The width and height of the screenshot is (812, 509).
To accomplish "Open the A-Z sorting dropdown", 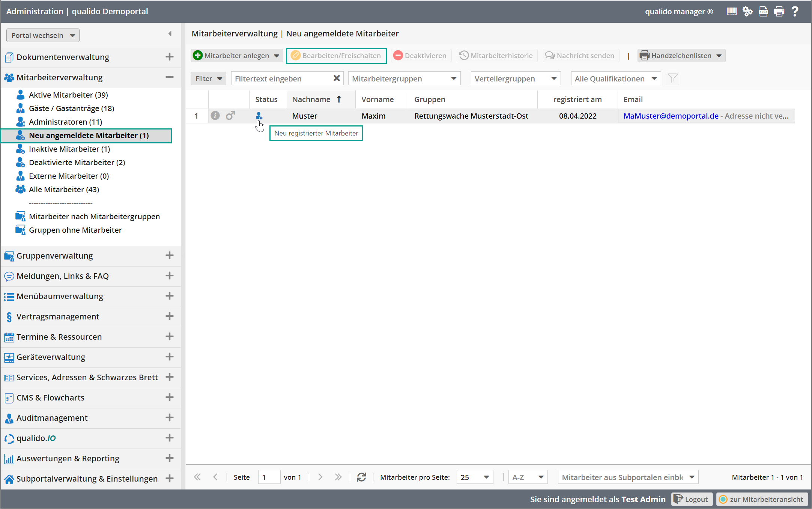I will (528, 477).
